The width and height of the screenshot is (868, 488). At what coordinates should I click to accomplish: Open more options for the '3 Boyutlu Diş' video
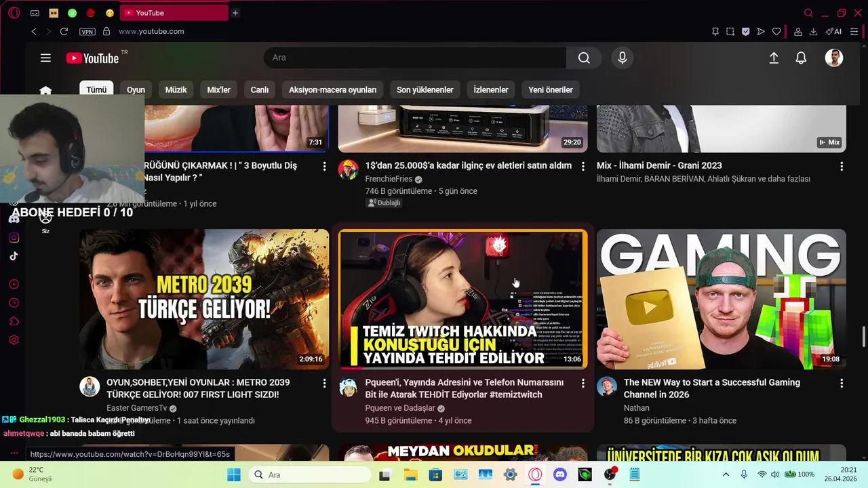coord(324,166)
